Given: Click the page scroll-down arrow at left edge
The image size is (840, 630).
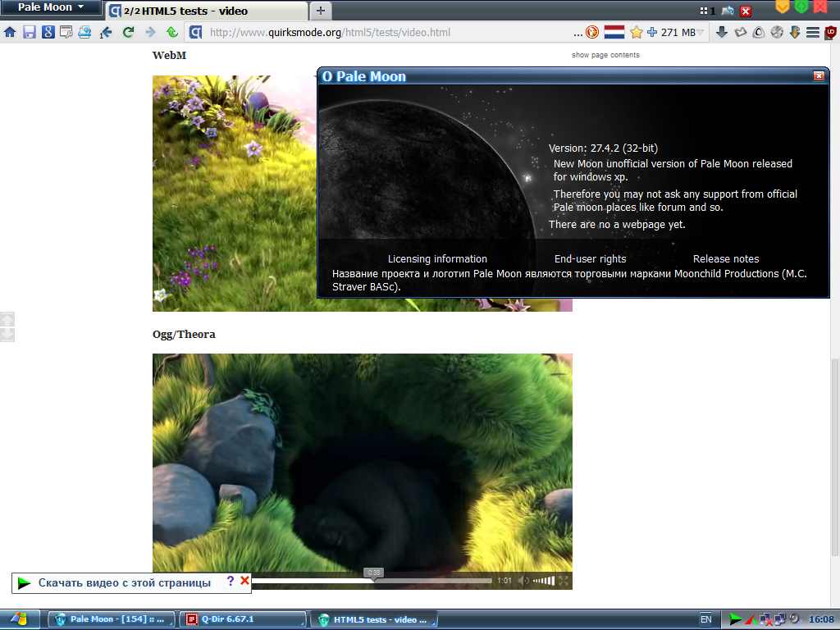Looking at the screenshot, I should point(7,335).
